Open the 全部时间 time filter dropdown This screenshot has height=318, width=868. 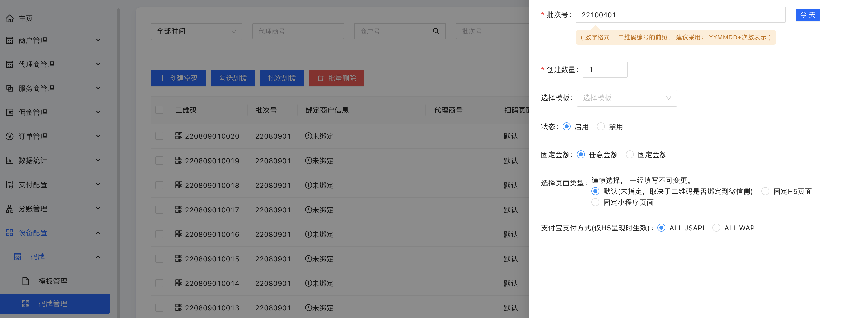(196, 31)
